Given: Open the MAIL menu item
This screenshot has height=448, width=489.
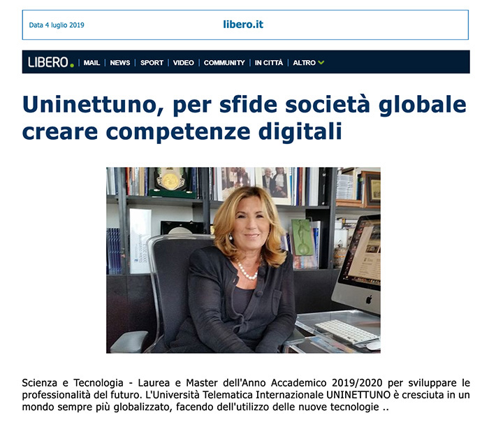Looking at the screenshot, I should pyautogui.click(x=92, y=63).
